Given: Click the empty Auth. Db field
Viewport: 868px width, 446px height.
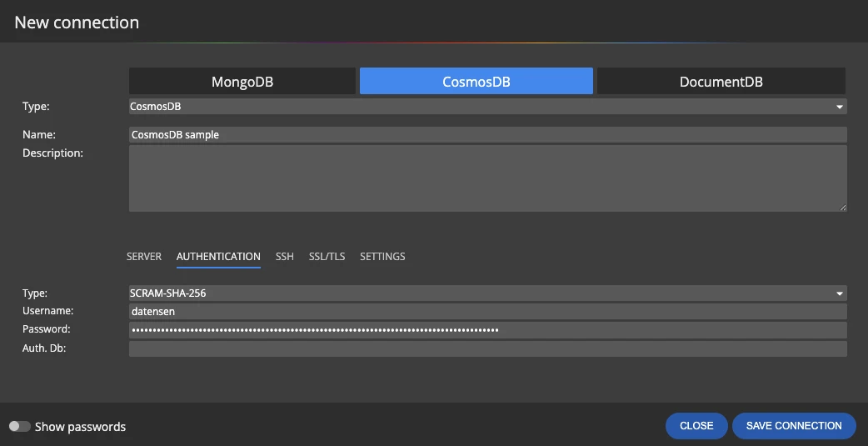Looking at the screenshot, I should pos(487,349).
